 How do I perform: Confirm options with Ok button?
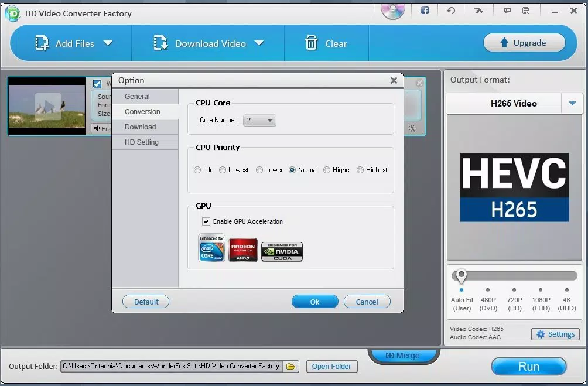pos(315,302)
